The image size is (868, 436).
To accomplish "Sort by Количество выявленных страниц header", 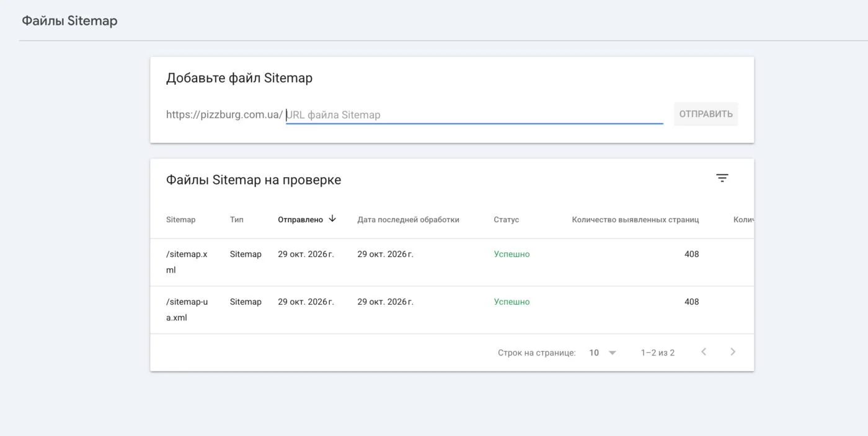I will [635, 220].
